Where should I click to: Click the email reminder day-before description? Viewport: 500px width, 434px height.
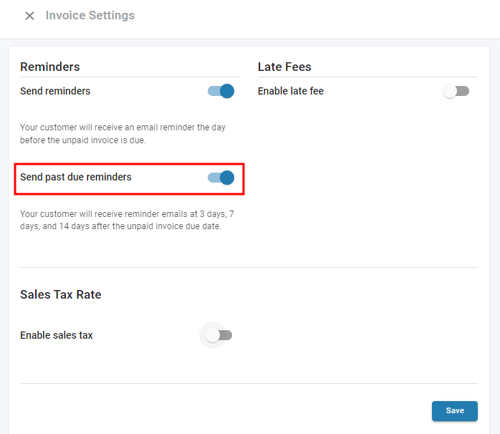pos(123,134)
